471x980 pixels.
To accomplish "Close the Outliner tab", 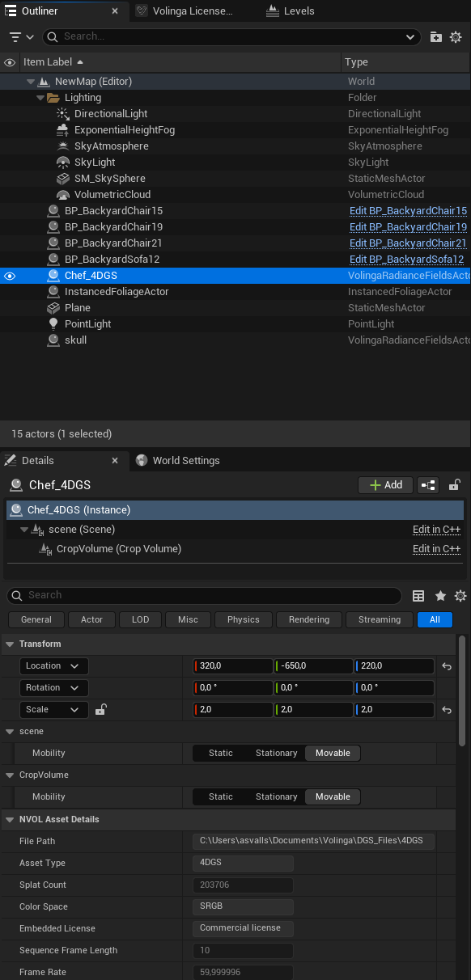I will coord(115,11).
